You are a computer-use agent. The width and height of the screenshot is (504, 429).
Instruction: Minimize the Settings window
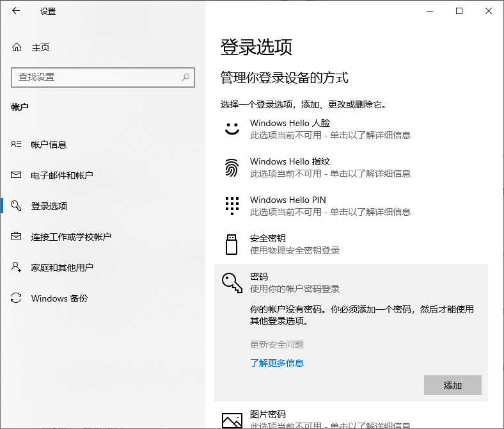[x=430, y=11]
